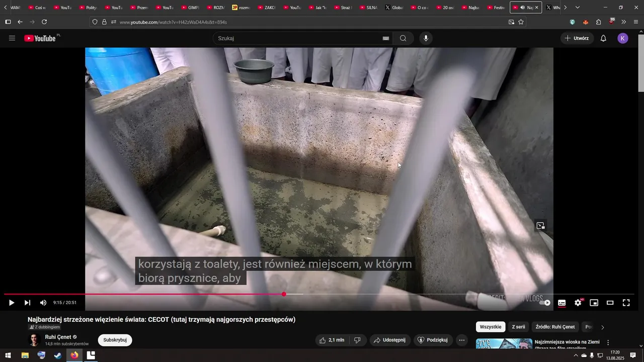Seek using the red progress bar scrubber
This screenshot has height=362, width=644.
pos(284,294)
